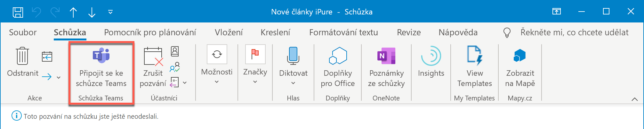644x129 pixels.
Task: Switch to the Pomocník pro plánování tab
Action: pos(150,32)
